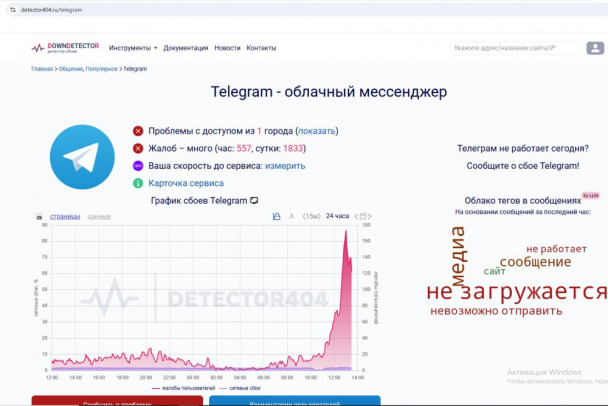608x406 pixels.
Task: Click the green info icon beside Карточка сервиса
Action: 138,183
